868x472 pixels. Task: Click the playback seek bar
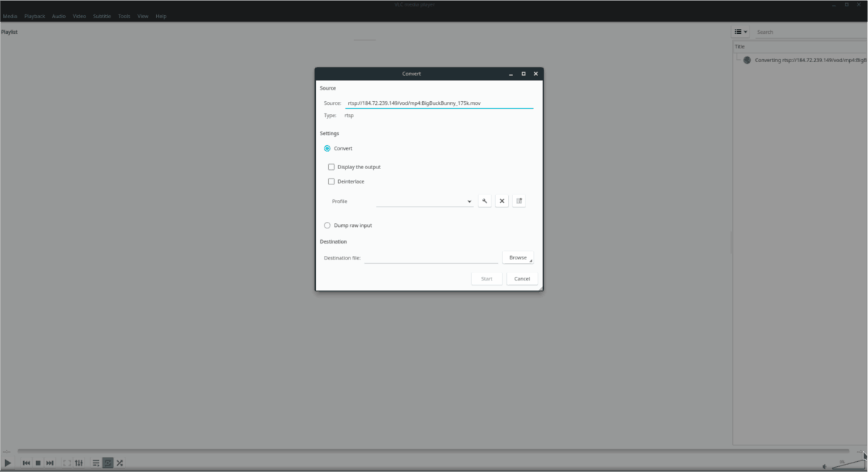pos(434,451)
